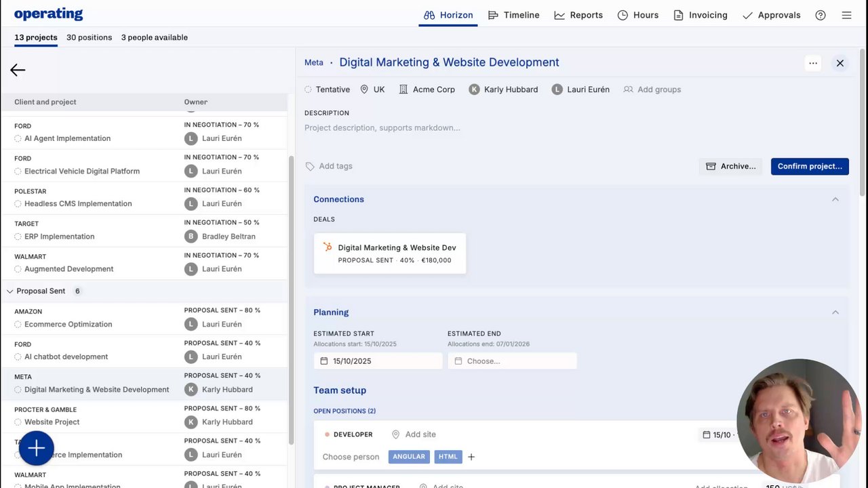
Task: Click status circle for Website Project
Action: (x=18, y=422)
